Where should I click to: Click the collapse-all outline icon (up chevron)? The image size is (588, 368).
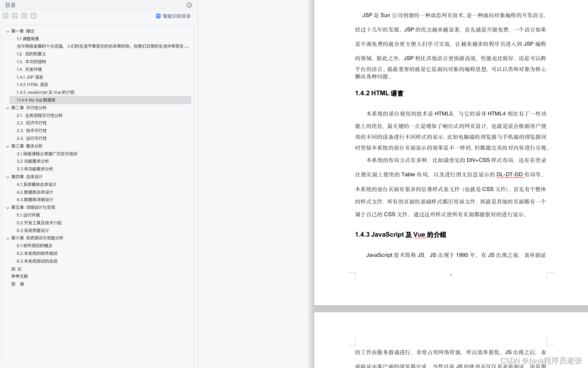[x=15, y=16]
